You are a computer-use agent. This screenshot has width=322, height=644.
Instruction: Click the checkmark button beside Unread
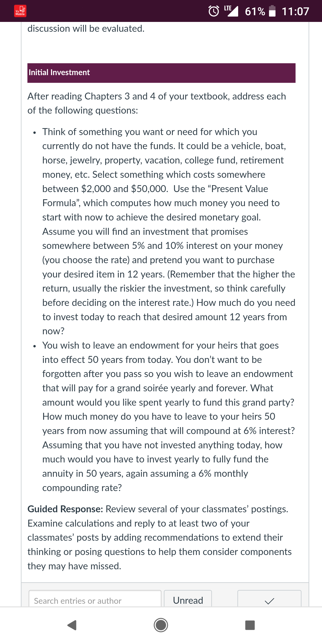click(x=269, y=599)
